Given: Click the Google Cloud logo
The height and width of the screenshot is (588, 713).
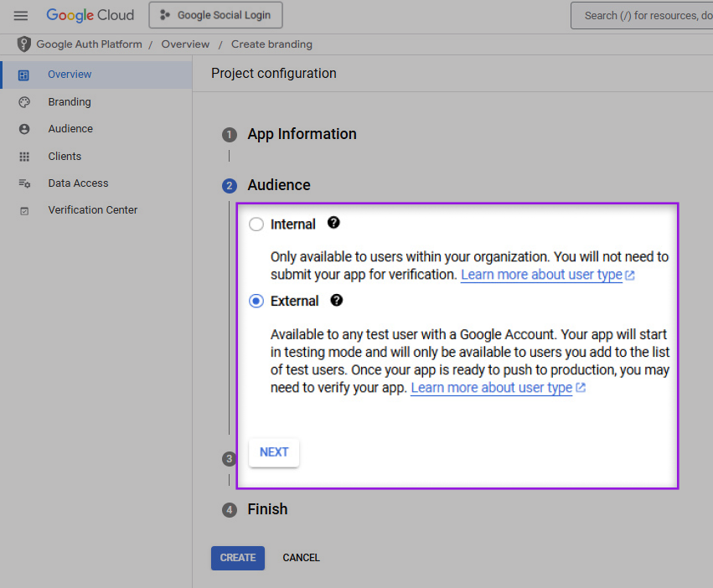Looking at the screenshot, I should pos(90,15).
